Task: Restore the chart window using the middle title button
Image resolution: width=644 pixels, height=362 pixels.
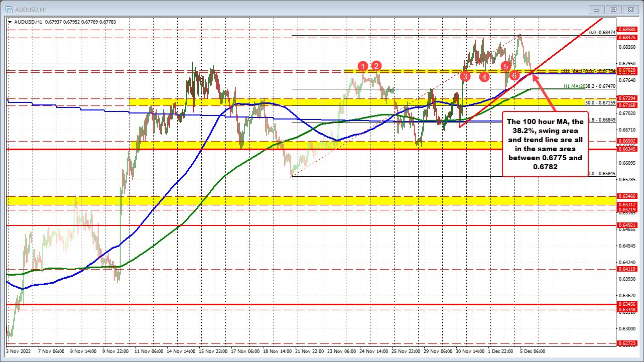Action: click(613, 9)
